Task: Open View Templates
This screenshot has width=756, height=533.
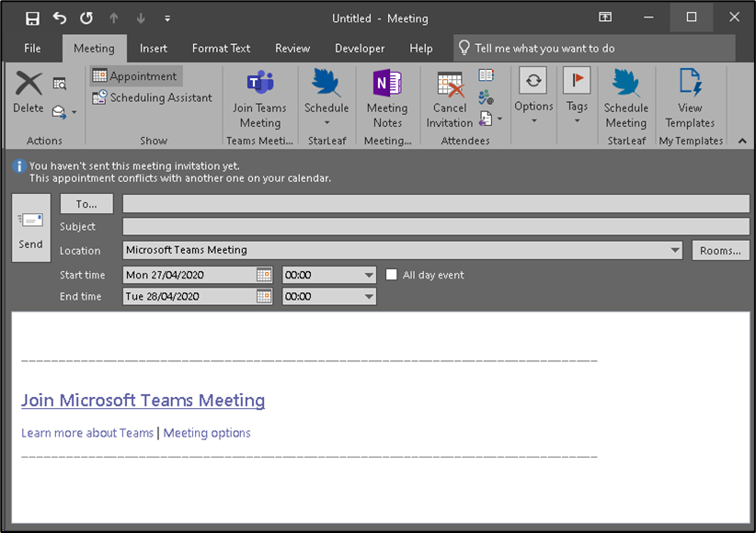Action: pyautogui.click(x=690, y=99)
